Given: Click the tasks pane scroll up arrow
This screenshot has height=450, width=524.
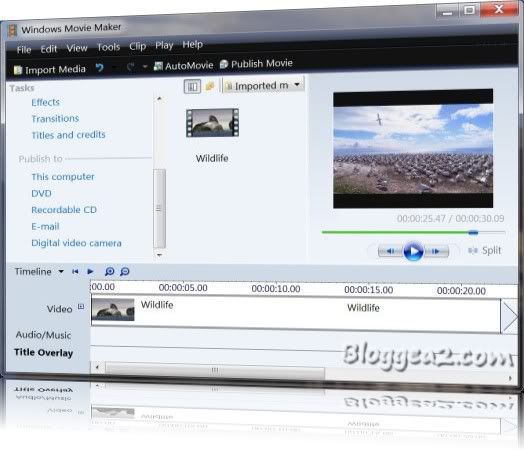Looking at the screenshot, I should pyautogui.click(x=159, y=99).
